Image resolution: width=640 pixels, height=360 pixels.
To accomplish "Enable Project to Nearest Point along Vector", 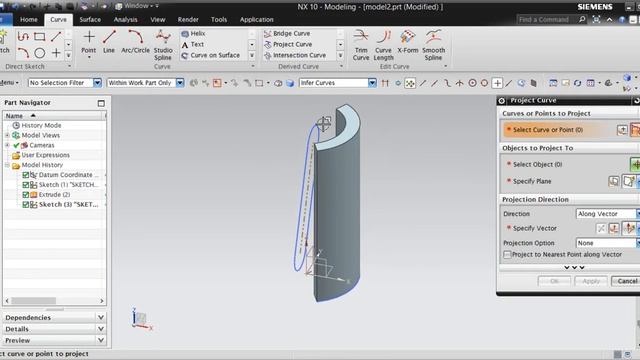I will (507, 254).
